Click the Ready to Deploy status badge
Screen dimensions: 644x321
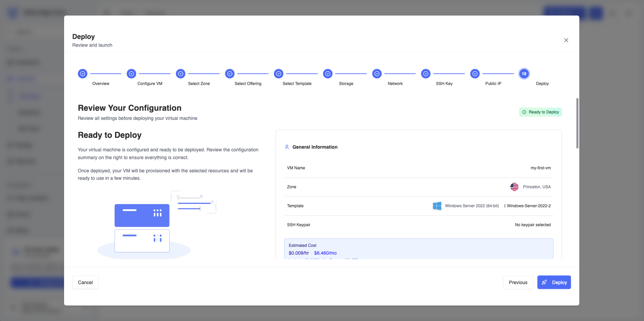point(541,112)
